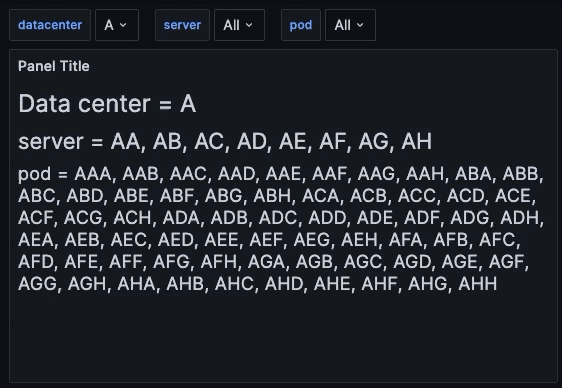This screenshot has width=562, height=388.
Task: Click the AA entry in the server list
Action: (125, 142)
